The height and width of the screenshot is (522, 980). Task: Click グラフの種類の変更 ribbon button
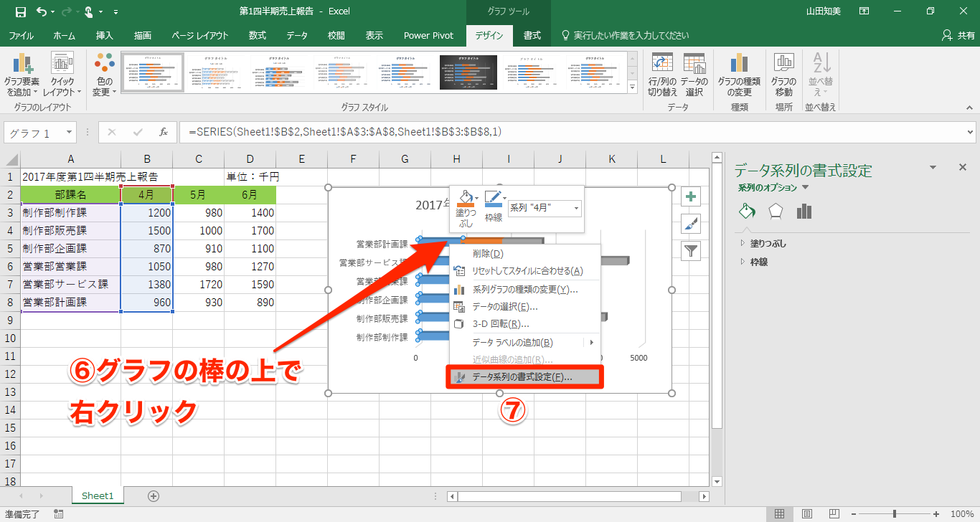click(x=739, y=75)
